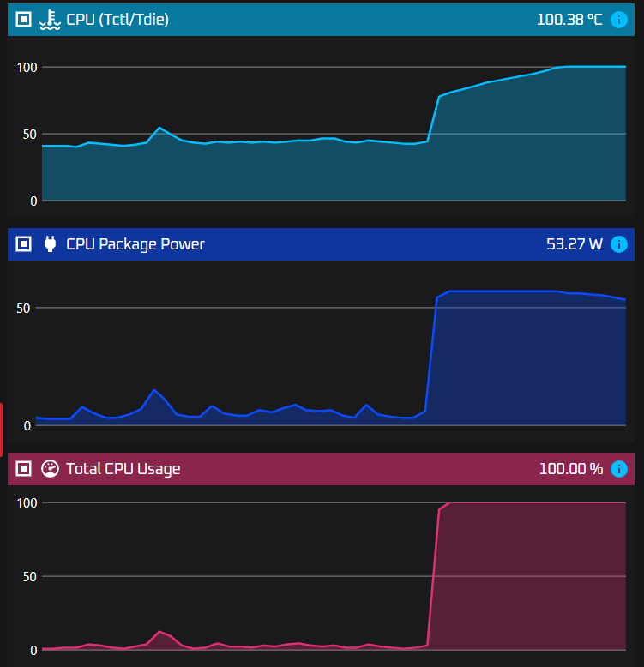Select the Total CPU Usage title label
The height and width of the screenshot is (667, 644).
click(x=123, y=469)
